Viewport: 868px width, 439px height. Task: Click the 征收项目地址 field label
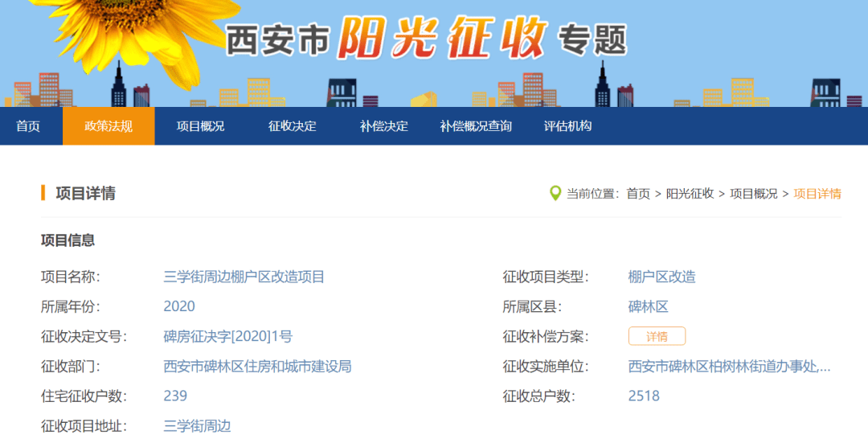pyautogui.click(x=84, y=425)
